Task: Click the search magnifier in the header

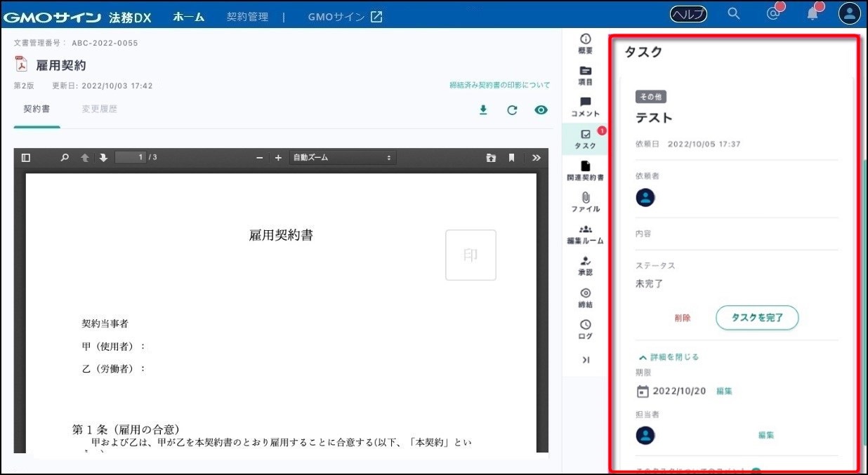Action: click(734, 14)
